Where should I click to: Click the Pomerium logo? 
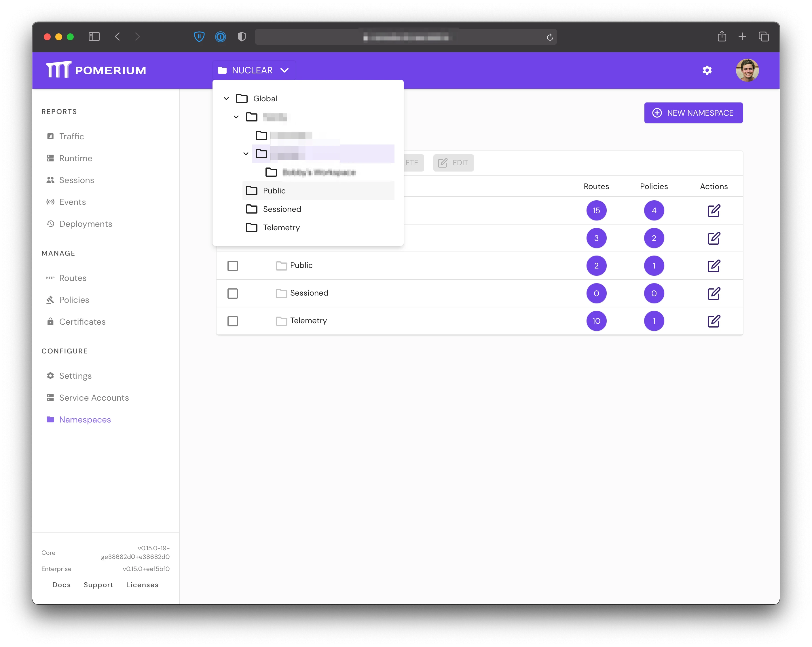[x=96, y=70]
